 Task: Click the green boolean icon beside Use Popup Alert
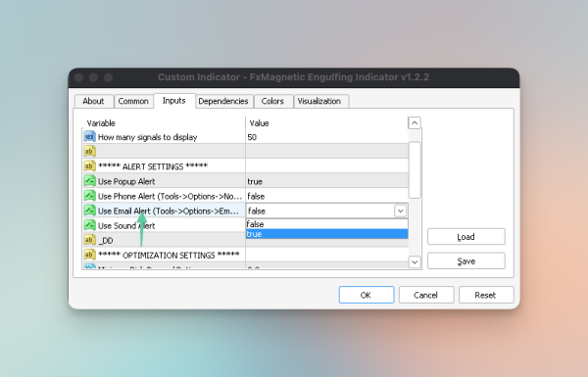click(x=89, y=181)
